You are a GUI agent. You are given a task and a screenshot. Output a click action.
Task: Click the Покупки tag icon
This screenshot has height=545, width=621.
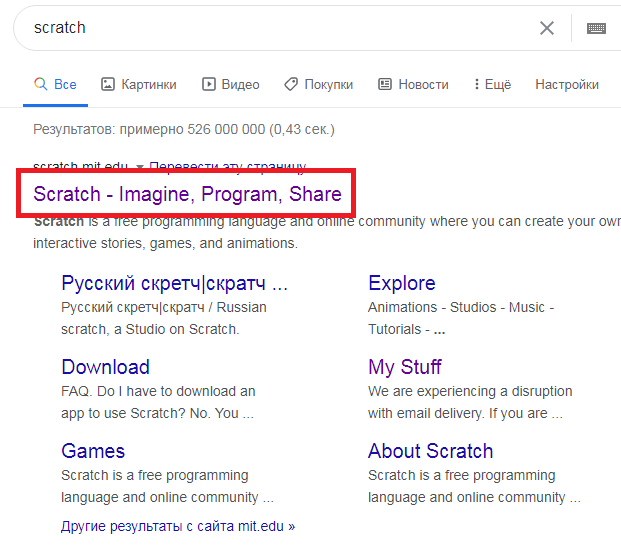tap(291, 84)
